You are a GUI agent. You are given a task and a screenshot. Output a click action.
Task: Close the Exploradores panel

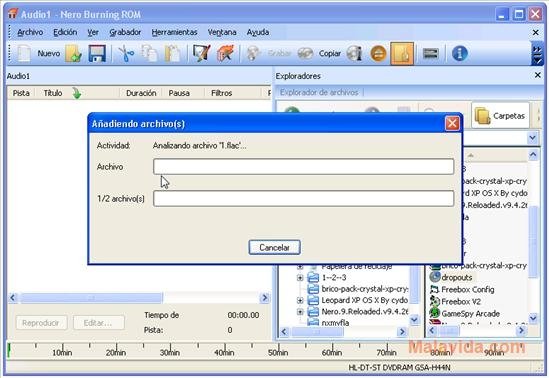(538, 75)
